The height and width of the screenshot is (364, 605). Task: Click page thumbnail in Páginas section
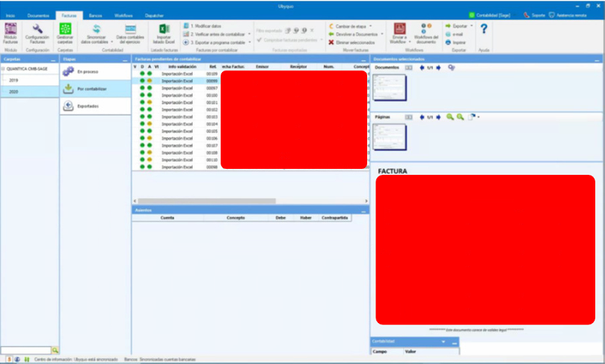(390, 137)
